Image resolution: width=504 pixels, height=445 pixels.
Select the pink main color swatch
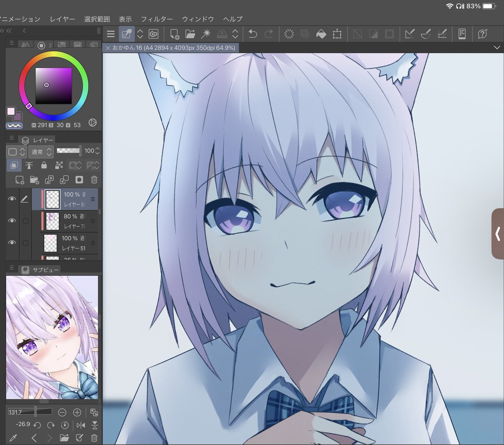tap(10, 111)
